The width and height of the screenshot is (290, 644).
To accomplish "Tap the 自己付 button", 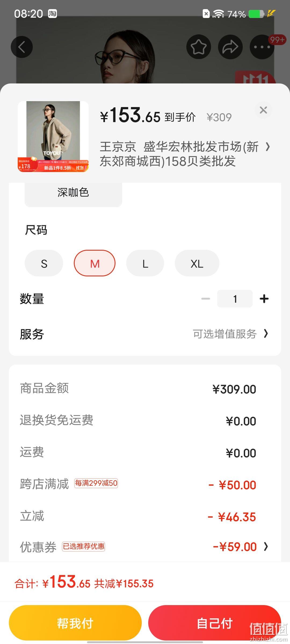I will pos(215,623).
